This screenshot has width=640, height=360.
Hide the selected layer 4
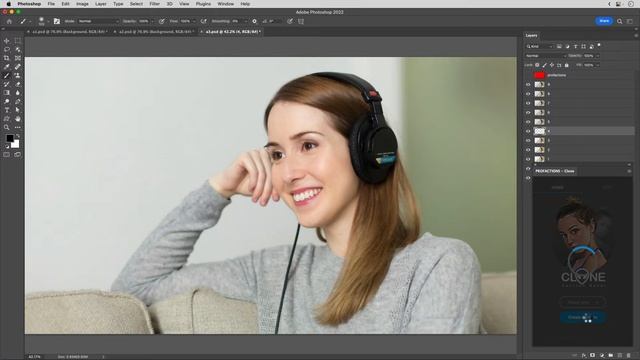(x=528, y=131)
